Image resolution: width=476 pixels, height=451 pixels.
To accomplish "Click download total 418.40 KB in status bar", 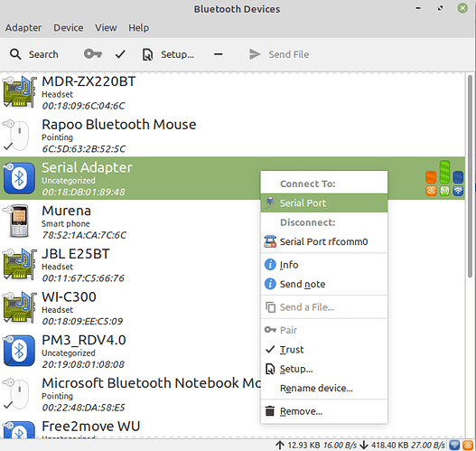I will (x=390, y=446).
